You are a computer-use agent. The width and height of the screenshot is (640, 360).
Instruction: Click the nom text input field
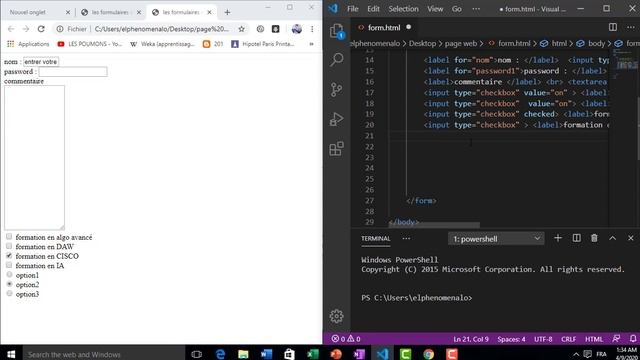(41, 62)
